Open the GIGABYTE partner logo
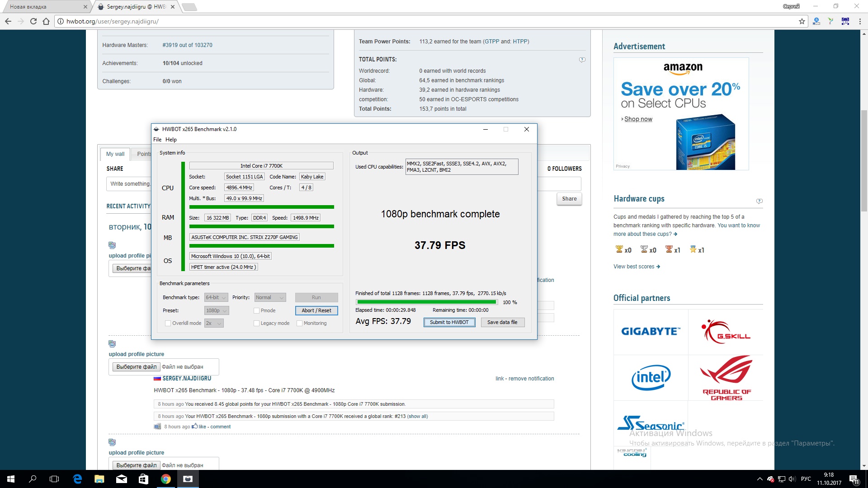The width and height of the screenshot is (868, 488). click(651, 332)
